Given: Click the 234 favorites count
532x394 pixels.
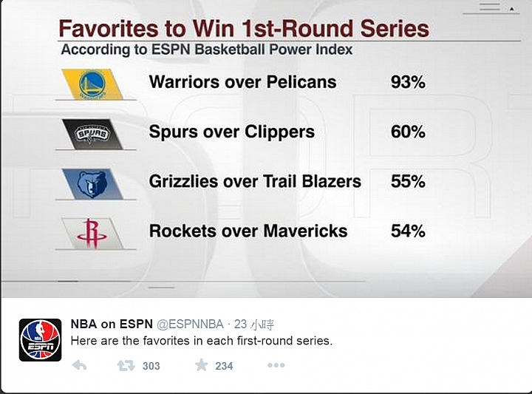Looking at the screenshot, I should click(224, 366).
